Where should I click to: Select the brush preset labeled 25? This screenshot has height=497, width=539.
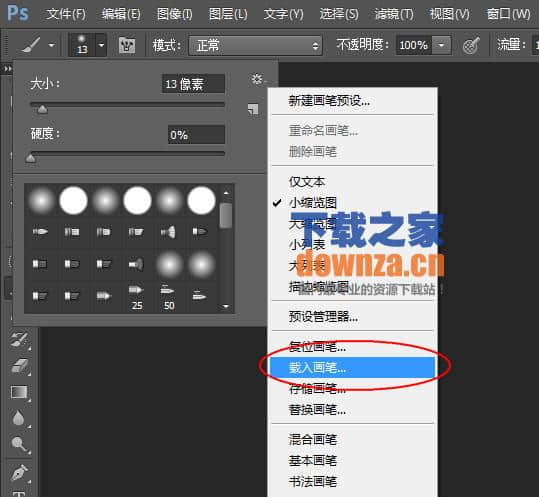pyautogui.click(x=137, y=297)
